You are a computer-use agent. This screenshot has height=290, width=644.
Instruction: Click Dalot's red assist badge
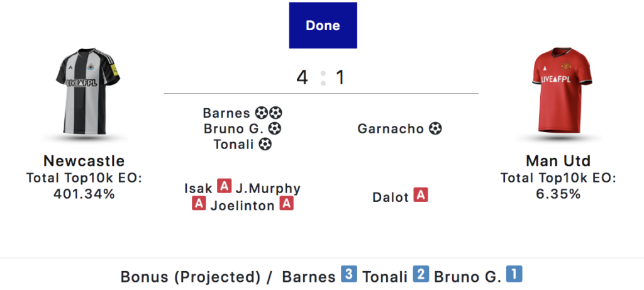click(421, 195)
